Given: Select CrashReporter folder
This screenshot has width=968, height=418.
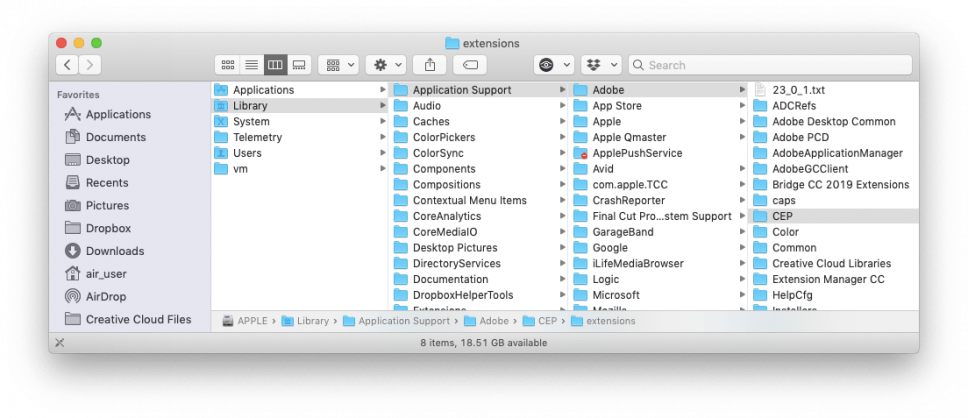Looking at the screenshot, I should pos(659,200).
